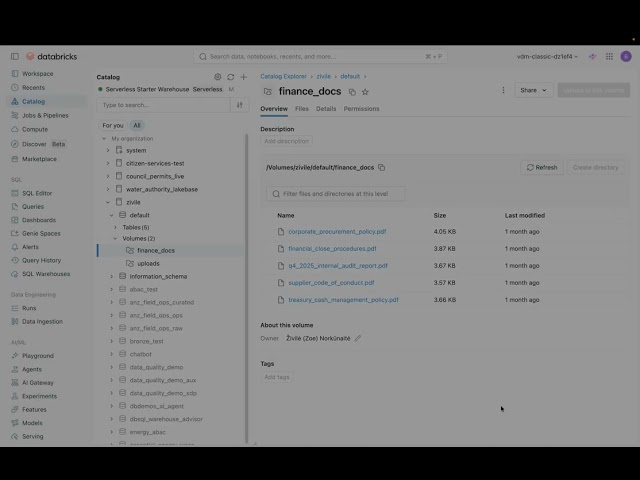Open Recents in the sidebar
The image size is (640, 480).
[x=33, y=87]
